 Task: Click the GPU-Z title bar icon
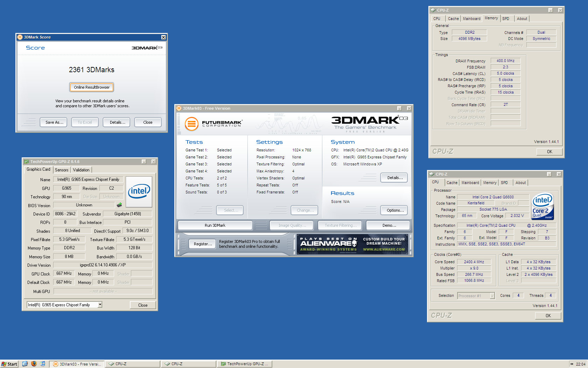point(26,162)
